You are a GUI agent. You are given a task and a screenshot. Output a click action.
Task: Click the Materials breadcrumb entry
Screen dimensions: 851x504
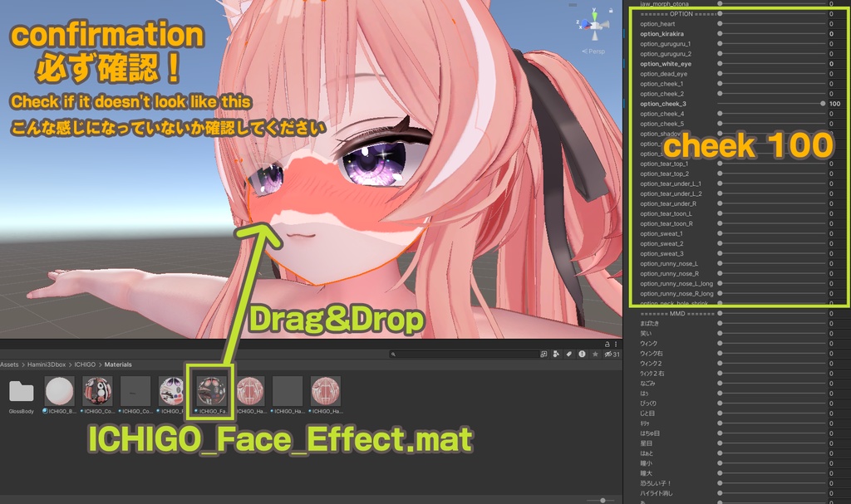[117, 364]
